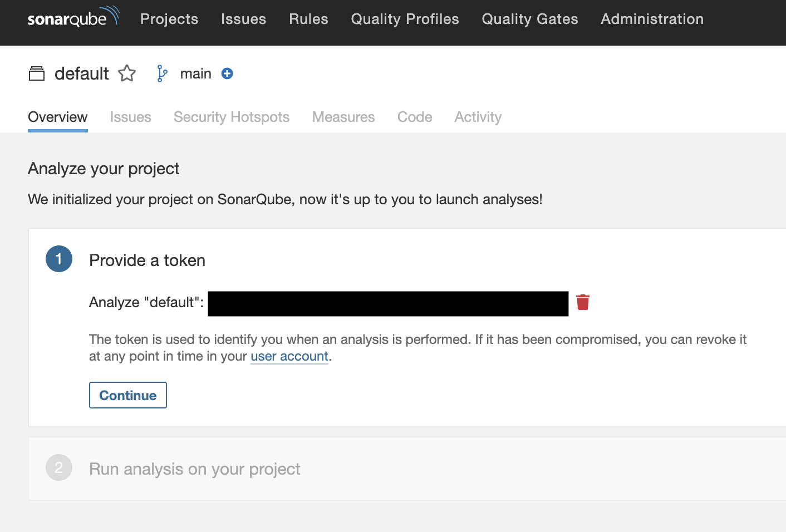Screen dimensions: 786x532
Task: Open the Projects menu
Action: point(169,19)
